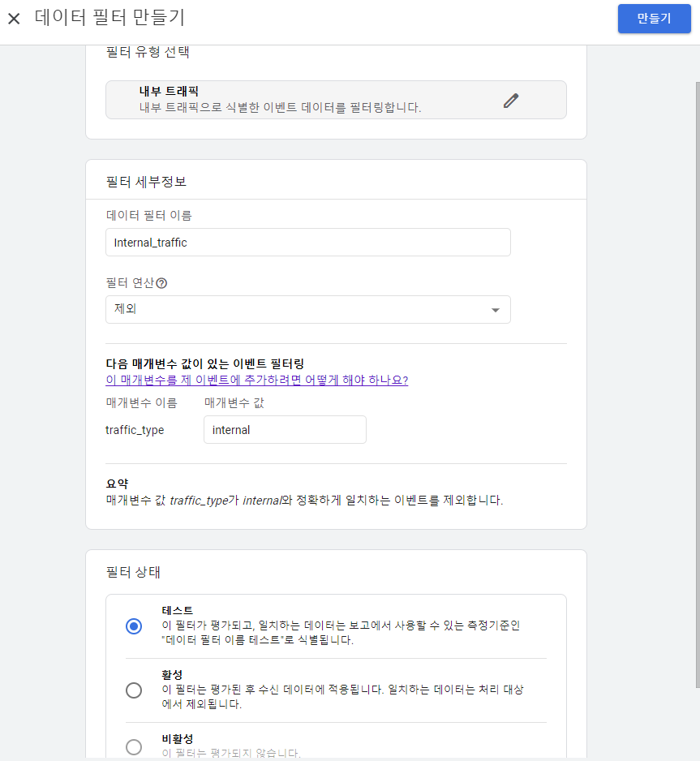Screen dimensions: 700x761
Task: Click the 필터 세부정보 section heading
Action: click(146, 182)
